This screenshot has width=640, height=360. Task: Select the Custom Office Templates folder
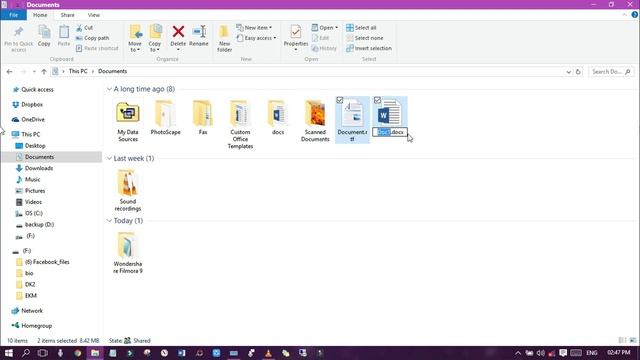tap(240, 124)
